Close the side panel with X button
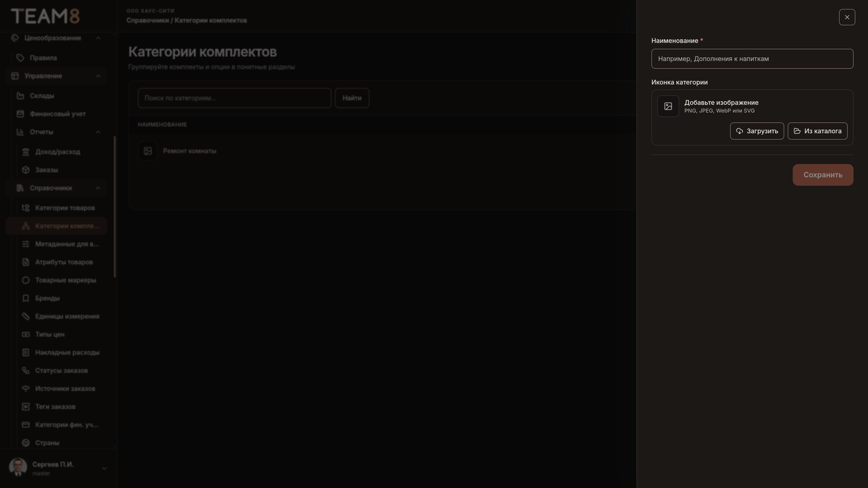Viewport: 868px width, 488px height. [x=847, y=17]
